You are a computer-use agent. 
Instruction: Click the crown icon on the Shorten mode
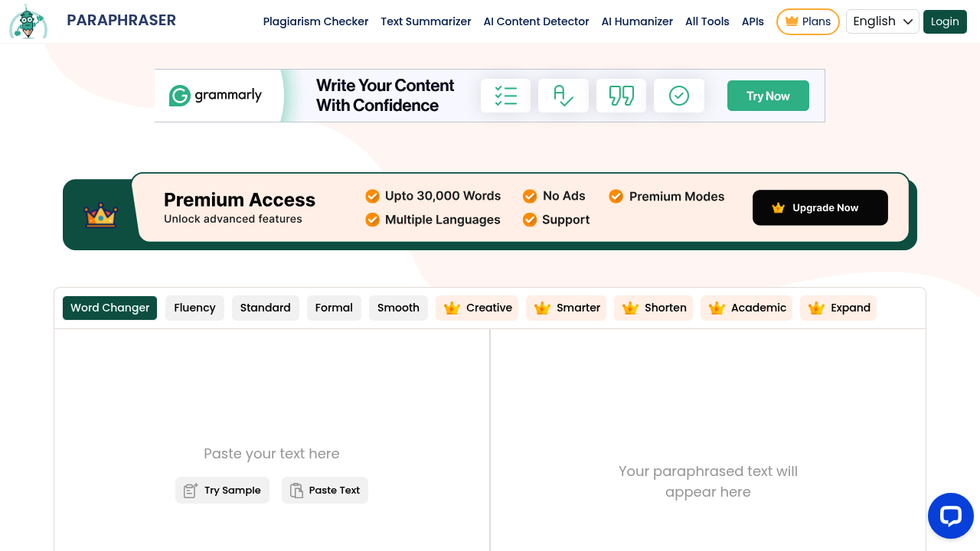[630, 308]
